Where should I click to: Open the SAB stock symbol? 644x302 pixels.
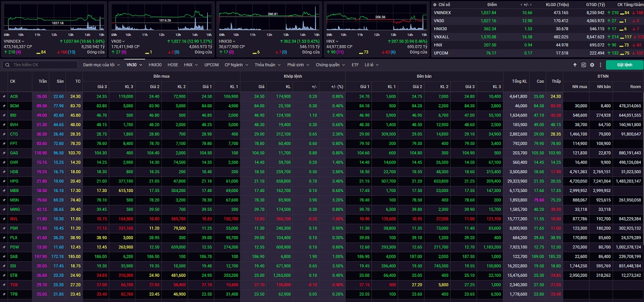[14, 256]
